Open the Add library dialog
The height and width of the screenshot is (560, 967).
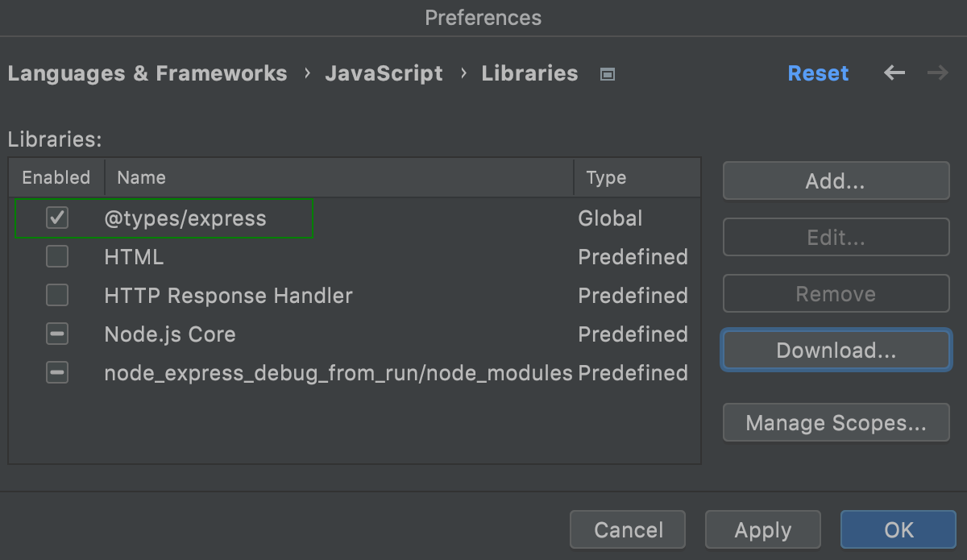click(836, 180)
